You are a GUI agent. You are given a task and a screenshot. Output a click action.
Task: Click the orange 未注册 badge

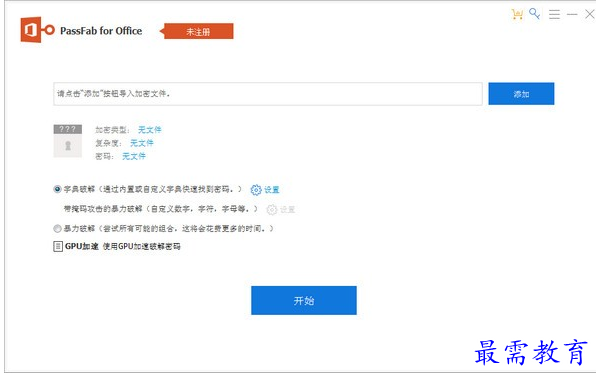coord(198,32)
